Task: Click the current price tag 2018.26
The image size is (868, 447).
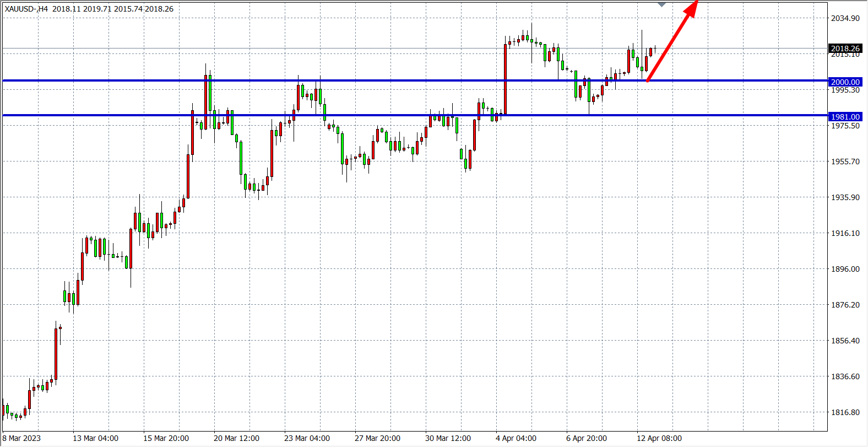Action: [x=845, y=49]
